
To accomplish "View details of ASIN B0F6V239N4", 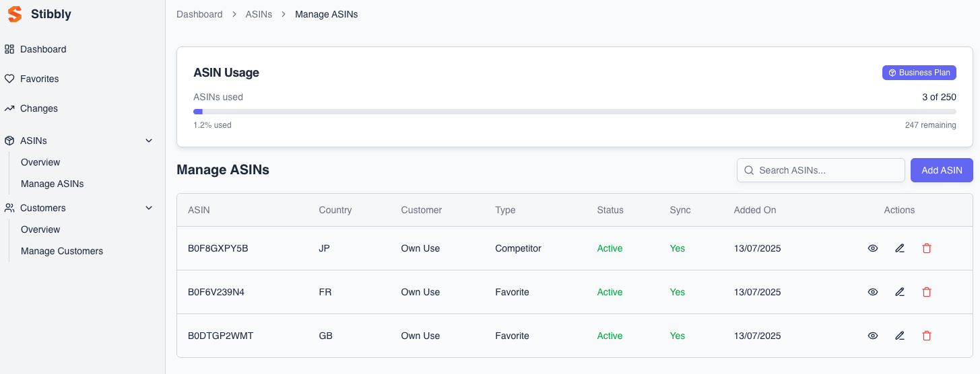I will 873,292.
